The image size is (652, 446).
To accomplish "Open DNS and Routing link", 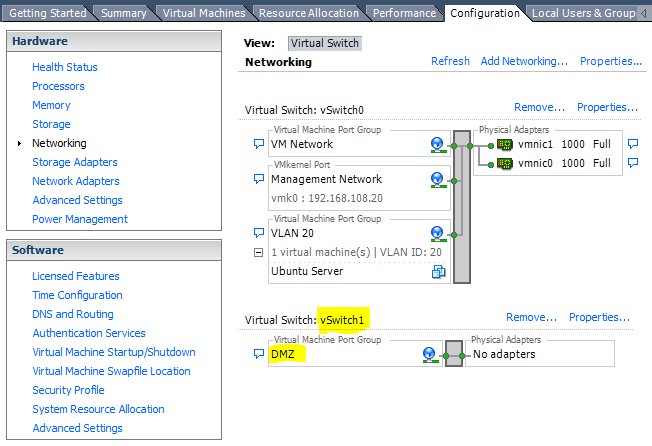I will click(73, 314).
